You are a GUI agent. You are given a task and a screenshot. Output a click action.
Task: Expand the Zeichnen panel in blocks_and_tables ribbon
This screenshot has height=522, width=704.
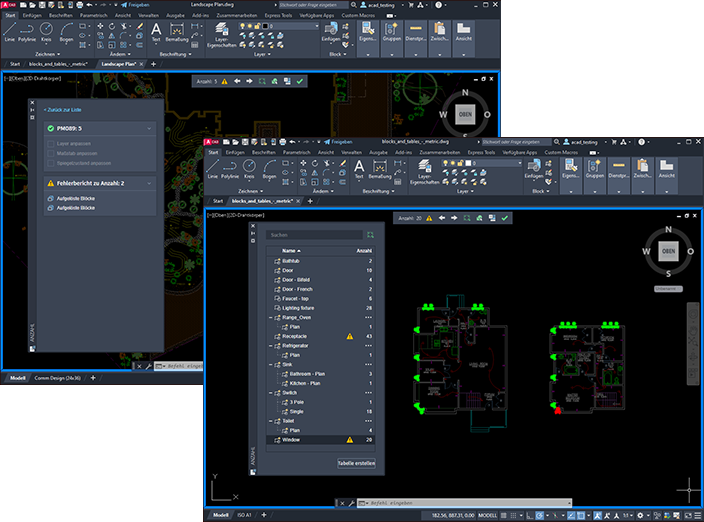(251, 191)
